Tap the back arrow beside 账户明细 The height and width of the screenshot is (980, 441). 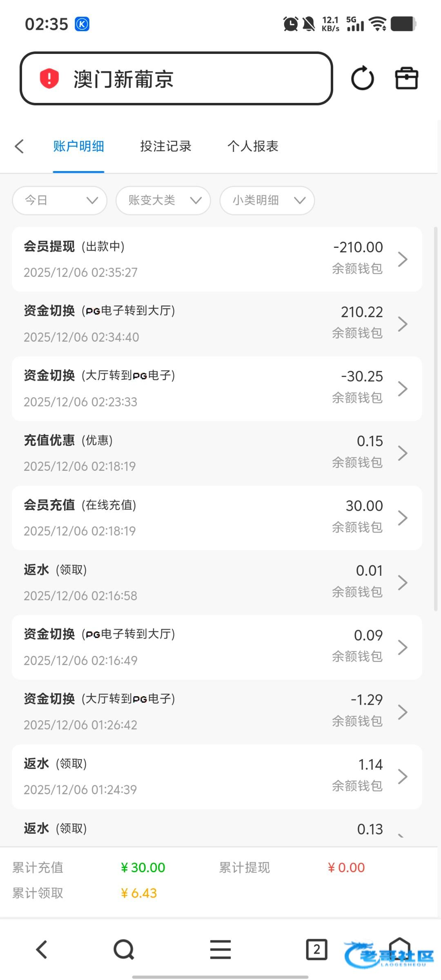tap(19, 146)
